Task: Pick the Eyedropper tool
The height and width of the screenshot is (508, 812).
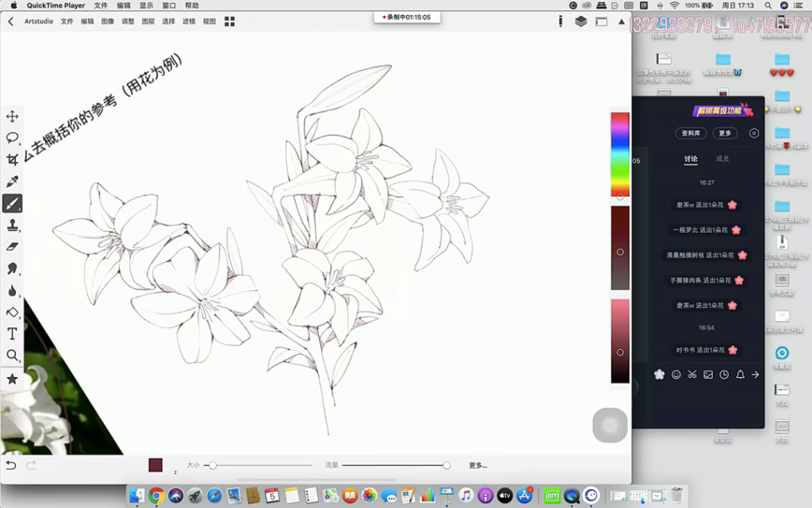Action: click(12, 182)
